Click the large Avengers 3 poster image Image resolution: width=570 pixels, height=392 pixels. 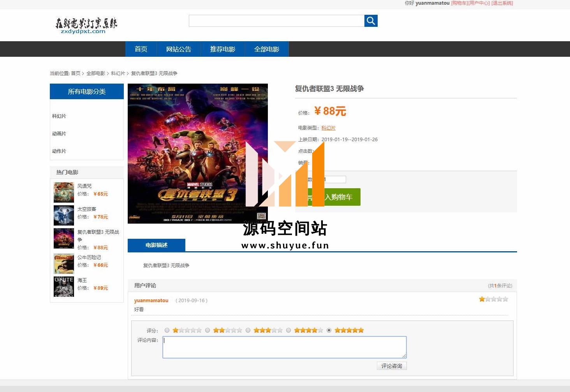(198, 154)
